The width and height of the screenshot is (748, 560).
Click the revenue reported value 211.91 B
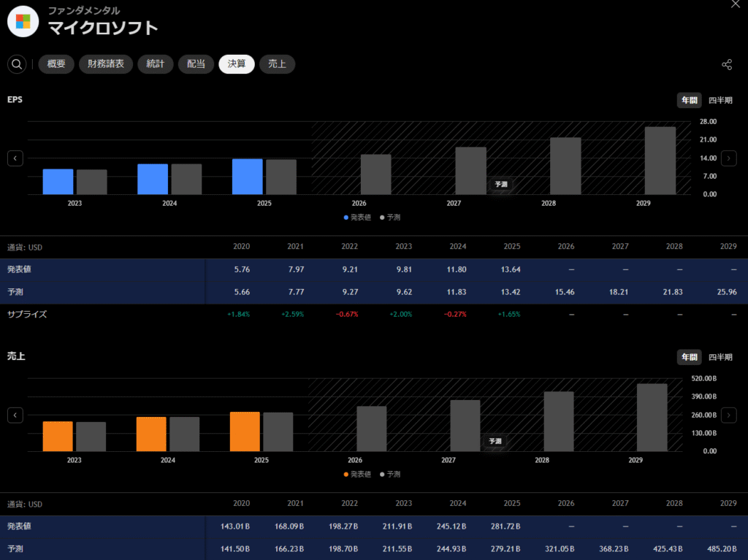pyautogui.click(x=397, y=526)
